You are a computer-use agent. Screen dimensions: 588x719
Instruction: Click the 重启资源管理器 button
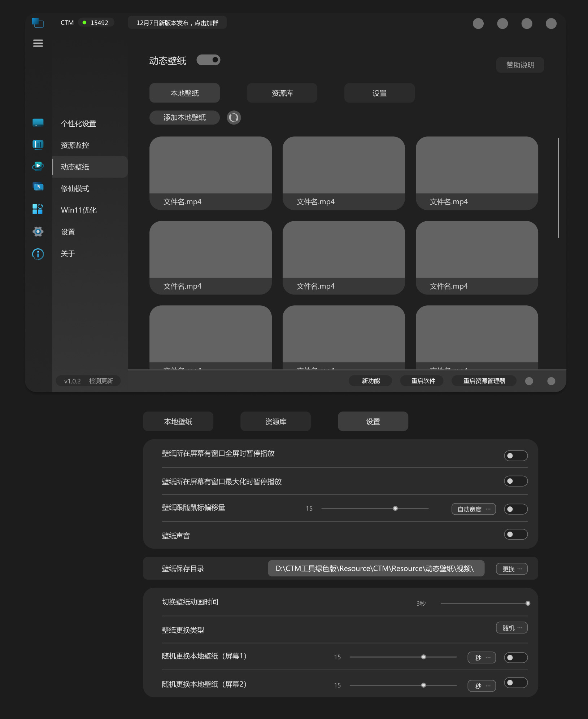click(484, 381)
